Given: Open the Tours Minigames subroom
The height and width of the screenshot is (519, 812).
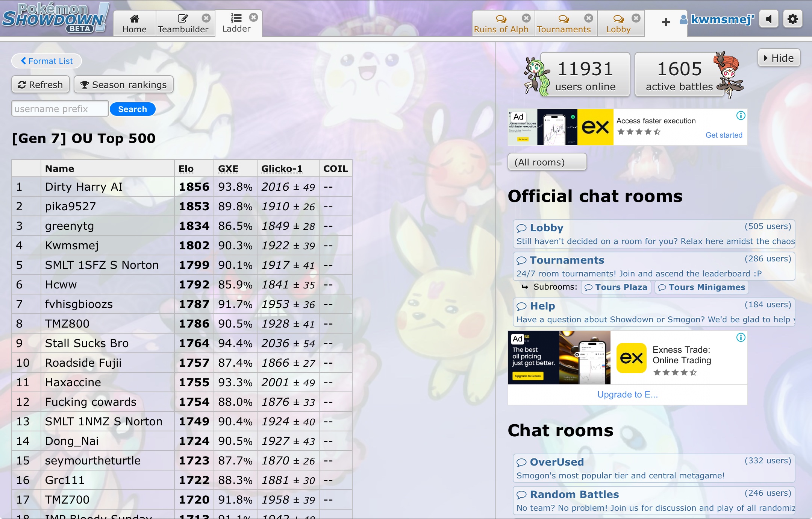Looking at the screenshot, I should 702,287.
